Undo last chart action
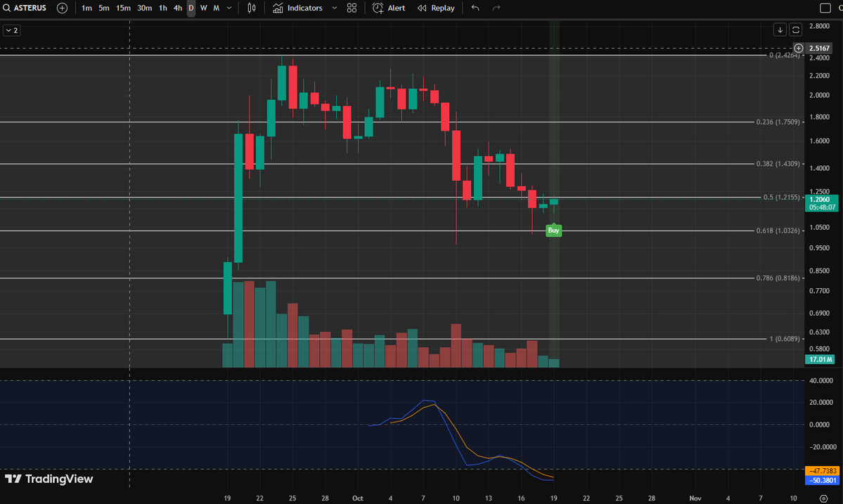Viewport: 843px width, 504px height. (x=475, y=8)
